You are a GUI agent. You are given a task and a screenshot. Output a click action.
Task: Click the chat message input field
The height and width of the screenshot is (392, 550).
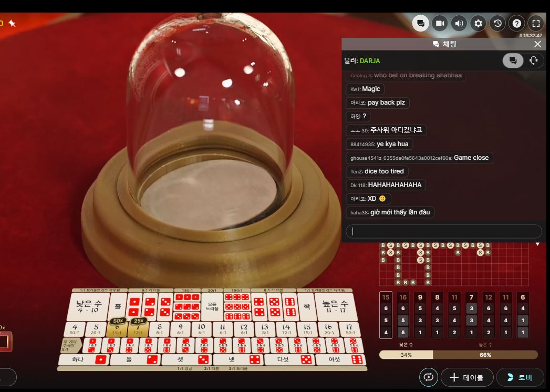click(444, 232)
